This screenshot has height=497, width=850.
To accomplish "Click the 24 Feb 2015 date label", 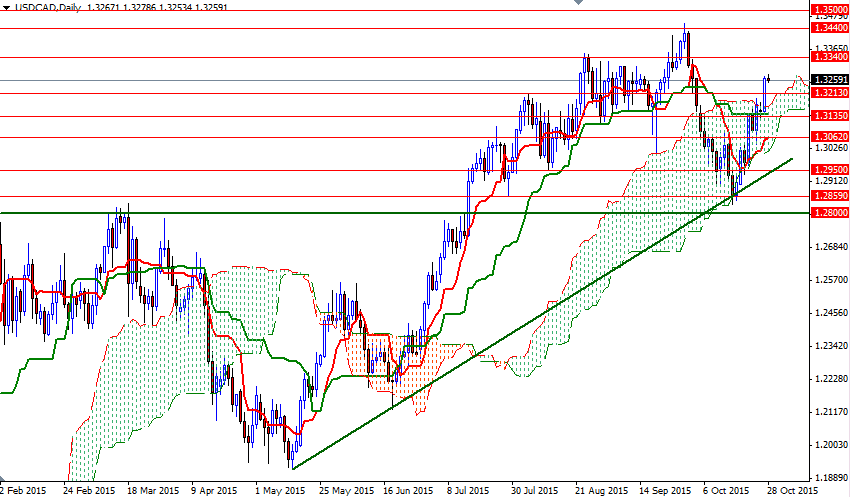I will (x=89, y=490).
